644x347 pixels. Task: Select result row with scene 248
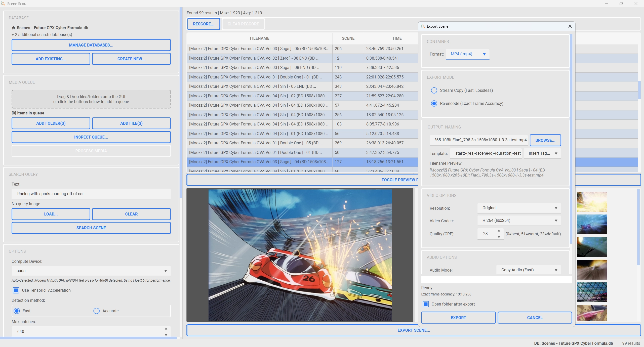coord(302,77)
